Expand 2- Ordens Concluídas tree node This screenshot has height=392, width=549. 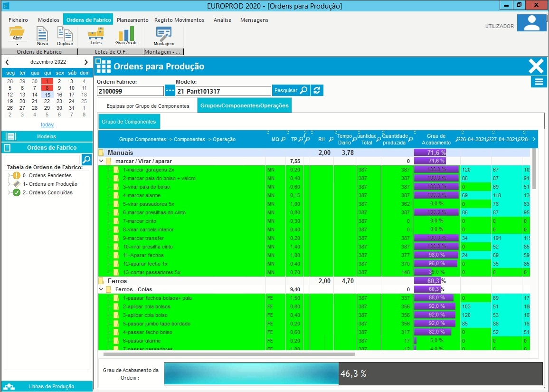coord(9,192)
